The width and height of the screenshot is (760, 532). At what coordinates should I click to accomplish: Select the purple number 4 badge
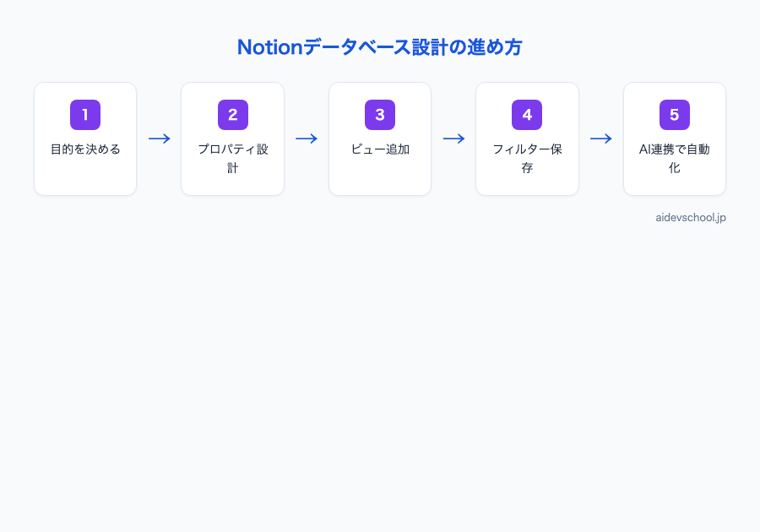pos(527,115)
